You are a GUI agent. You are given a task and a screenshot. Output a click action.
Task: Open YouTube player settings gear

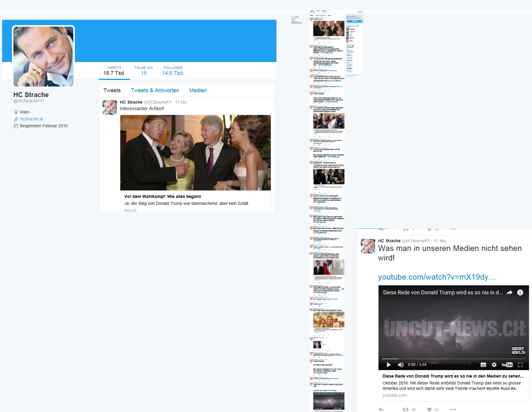click(x=494, y=365)
